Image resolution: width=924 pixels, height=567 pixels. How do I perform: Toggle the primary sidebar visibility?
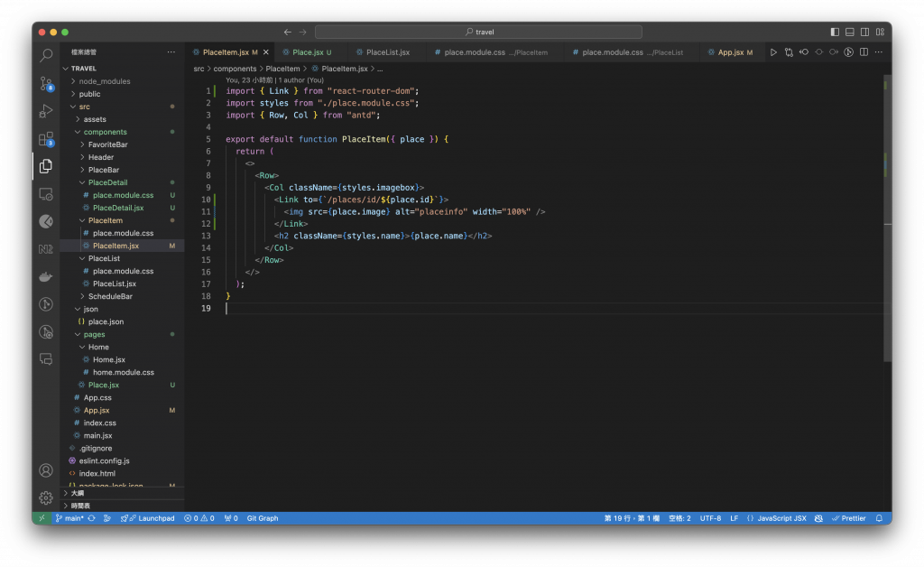(x=835, y=32)
